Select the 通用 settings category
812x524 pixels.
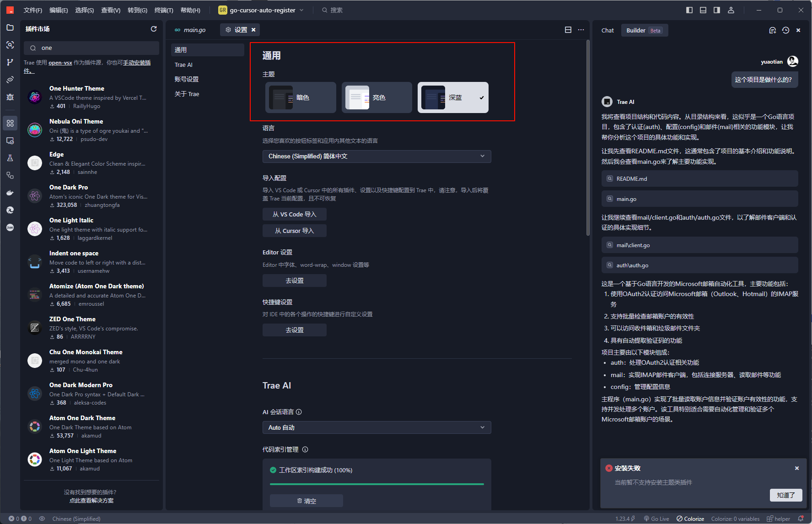click(208, 50)
